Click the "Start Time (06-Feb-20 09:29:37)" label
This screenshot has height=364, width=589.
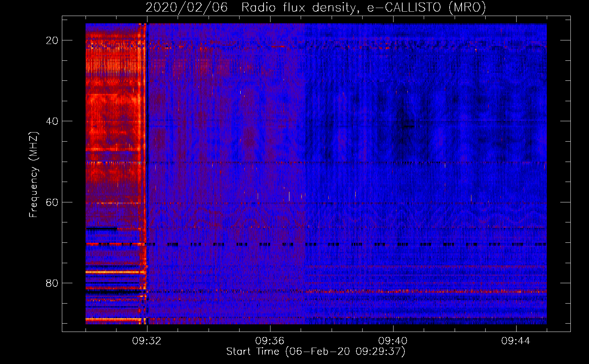[316, 352]
